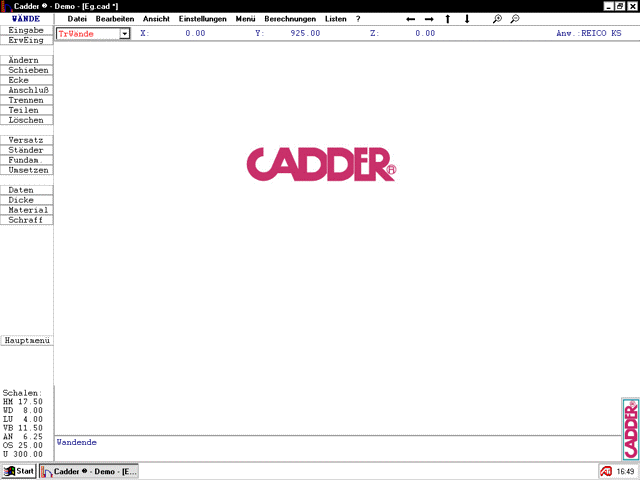Click the Daten button

[27, 190]
